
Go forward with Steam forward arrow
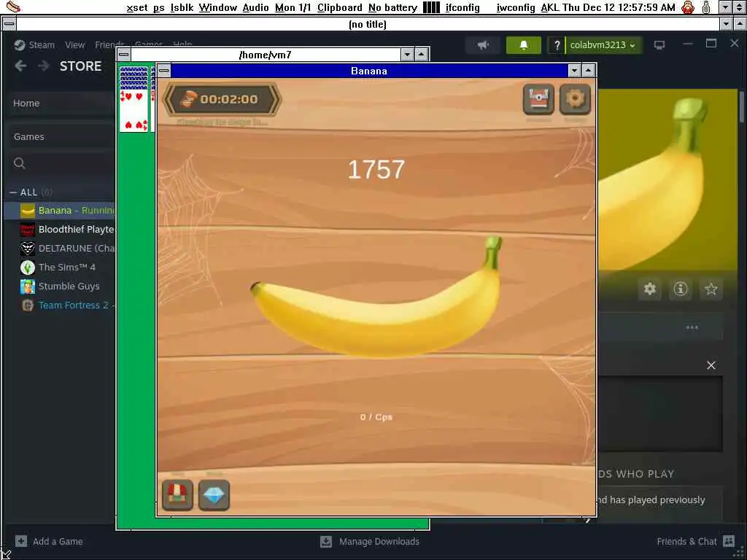coord(43,66)
